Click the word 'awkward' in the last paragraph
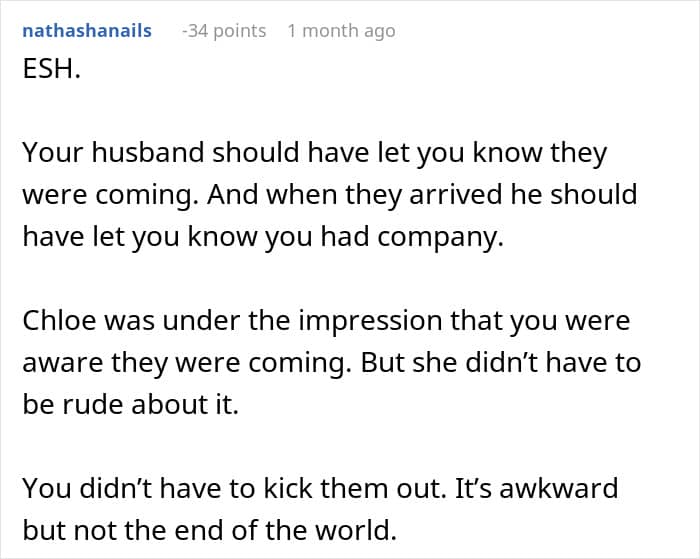Screen dimensions: 700x559 pos(559,488)
